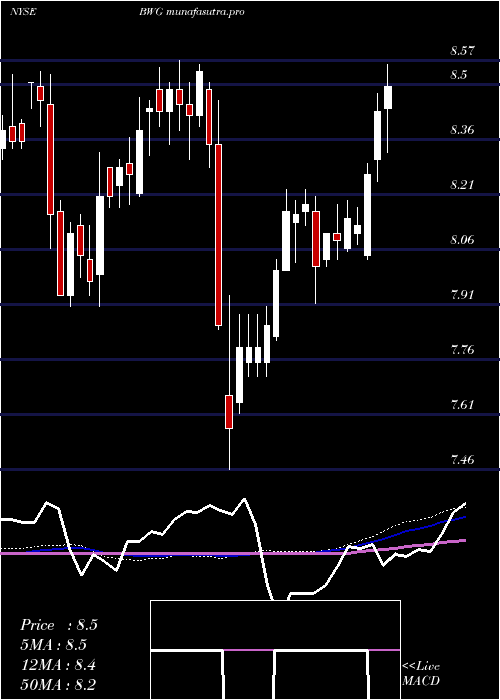The width and height of the screenshot is (500, 700).
Task: Select the Price : 8.5 readout
Action: pyautogui.click(x=58, y=625)
